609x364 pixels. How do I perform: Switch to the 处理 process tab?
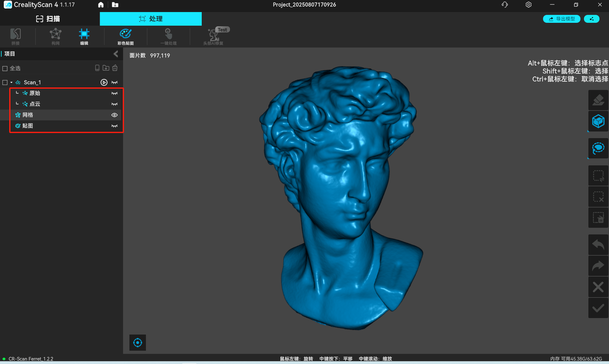pos(151,19)
